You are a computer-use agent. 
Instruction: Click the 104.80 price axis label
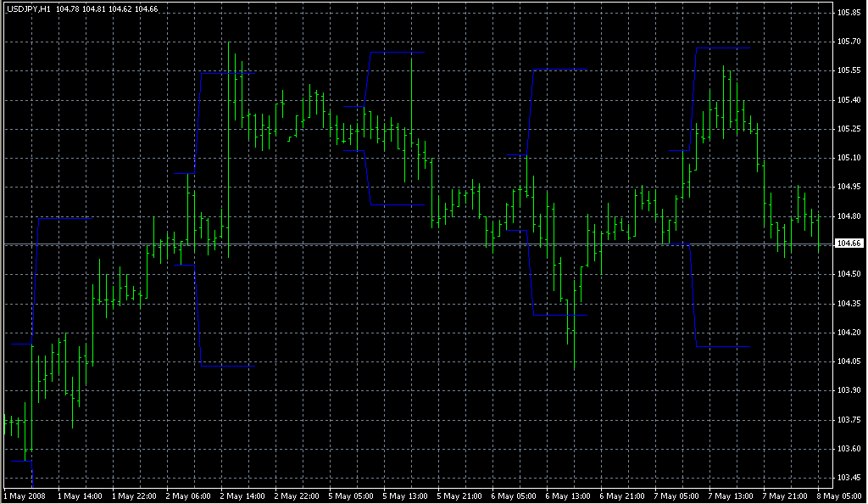point(849,216)
